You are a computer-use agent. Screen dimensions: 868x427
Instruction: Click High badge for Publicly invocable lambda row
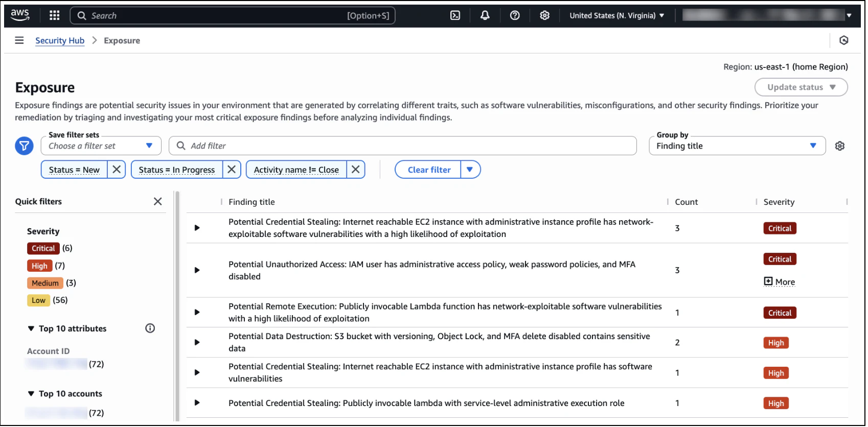[776, 404]
